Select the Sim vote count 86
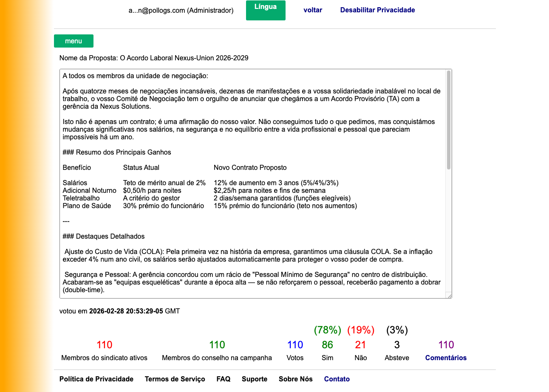Screen dimensions: 549x392 pyautogui.click(x=327, y=345)
